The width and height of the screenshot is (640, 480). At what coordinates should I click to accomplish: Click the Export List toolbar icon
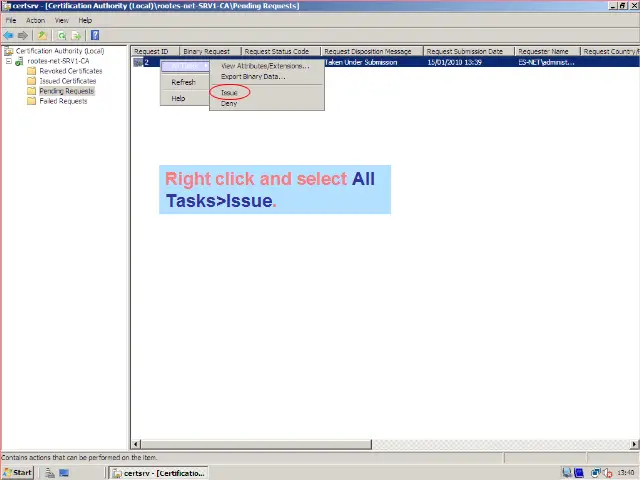click(x=75, y=35)
